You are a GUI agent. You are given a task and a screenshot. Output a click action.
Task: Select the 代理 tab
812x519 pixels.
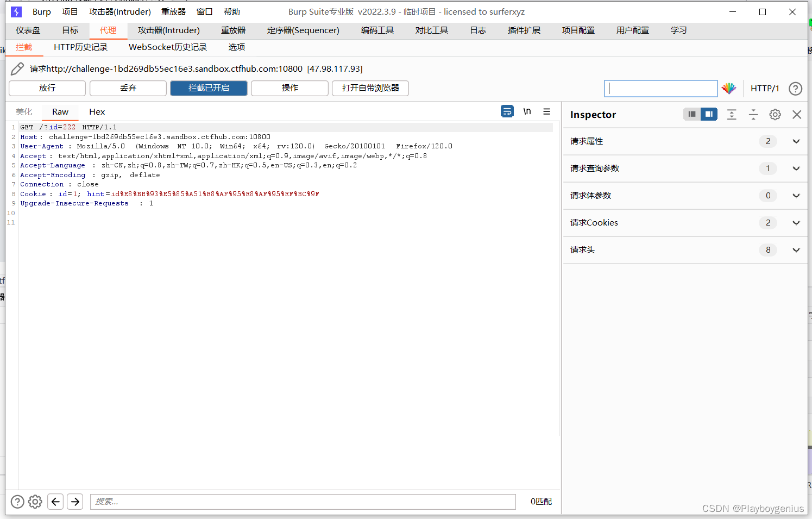108,30
